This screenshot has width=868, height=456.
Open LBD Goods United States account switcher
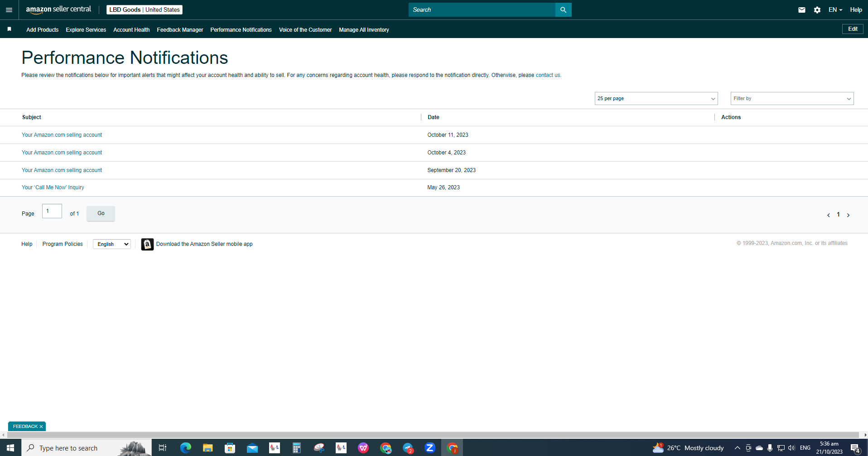[145, 10]
